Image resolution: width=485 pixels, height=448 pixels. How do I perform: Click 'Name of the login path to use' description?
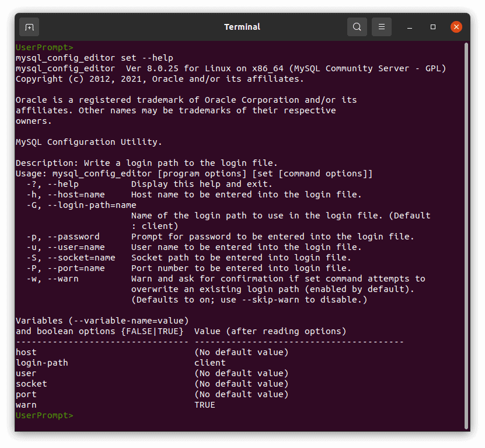tap(281, 216)
